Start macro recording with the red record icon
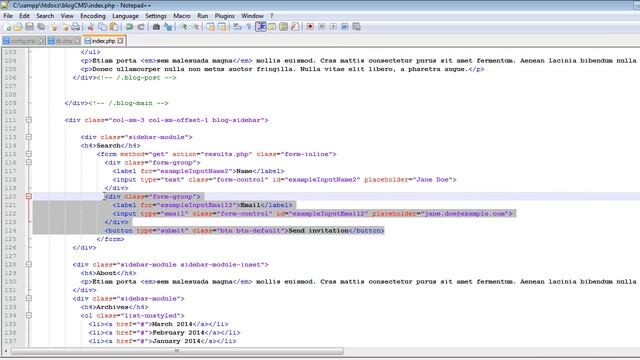640x360 pixels. [x=310, y=27]
